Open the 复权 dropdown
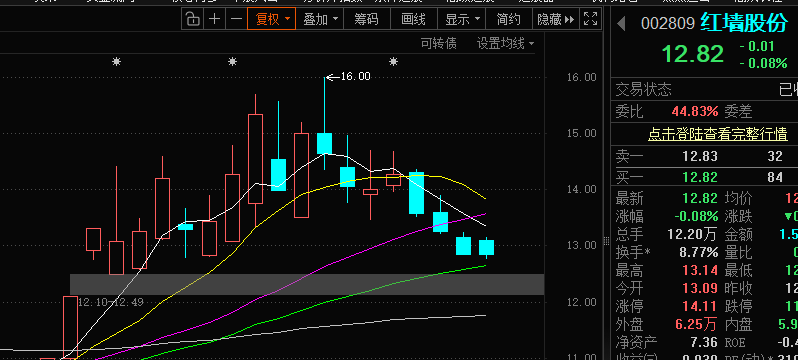 pos(272,19)
